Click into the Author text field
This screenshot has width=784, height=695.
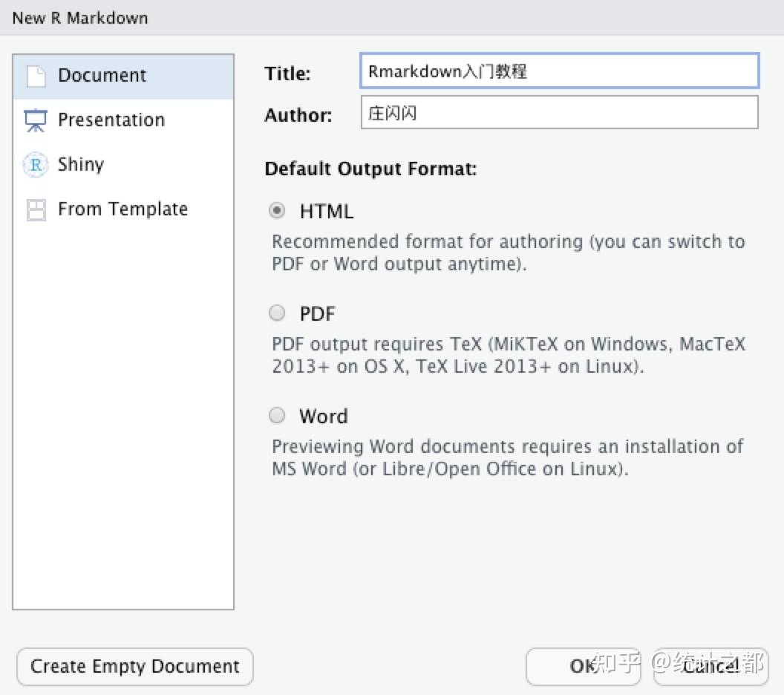(x=559, y=113)
